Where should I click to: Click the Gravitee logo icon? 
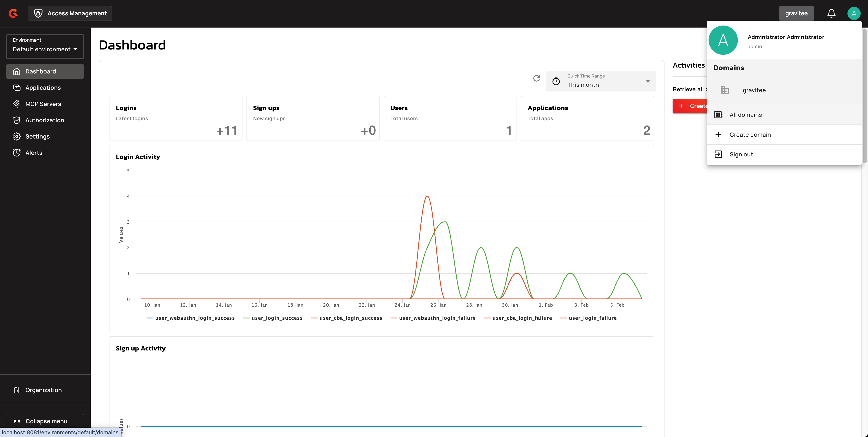coord(14,14)
